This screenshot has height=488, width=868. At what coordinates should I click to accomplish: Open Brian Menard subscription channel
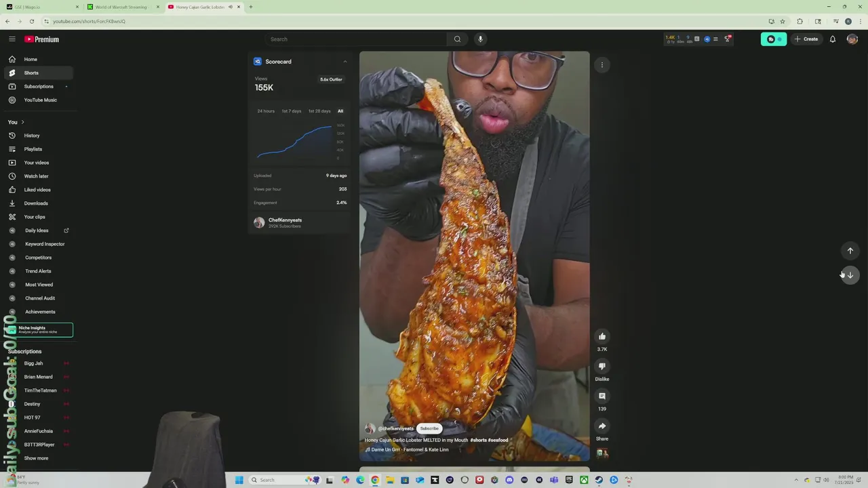38,377
